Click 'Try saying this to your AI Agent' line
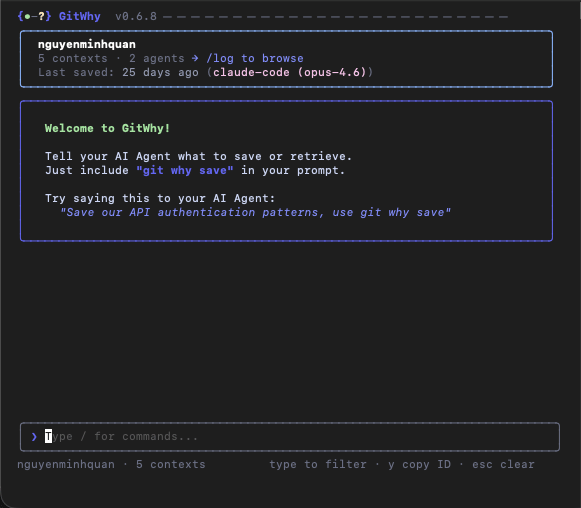581x508 pixels. click(160, 198)
